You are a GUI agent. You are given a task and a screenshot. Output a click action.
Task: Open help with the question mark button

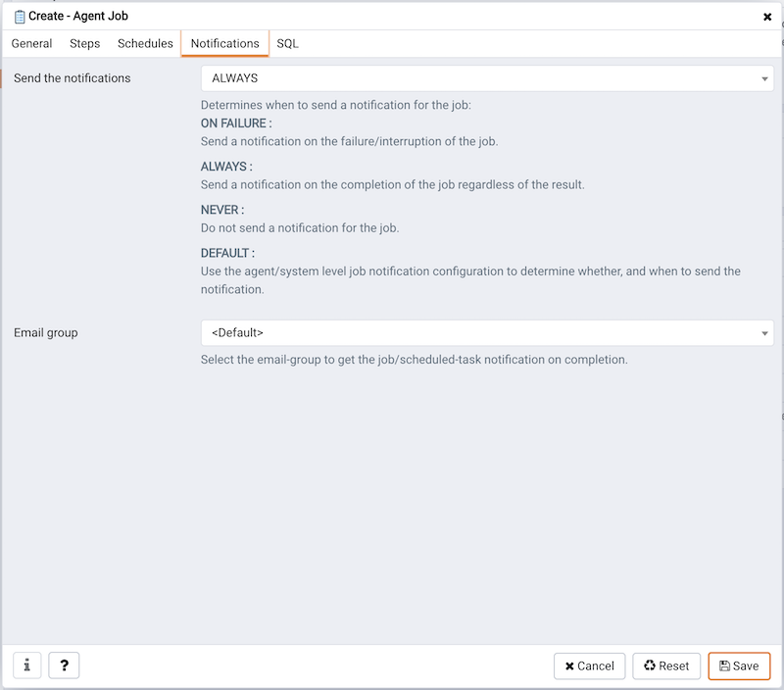click(64, 665)
